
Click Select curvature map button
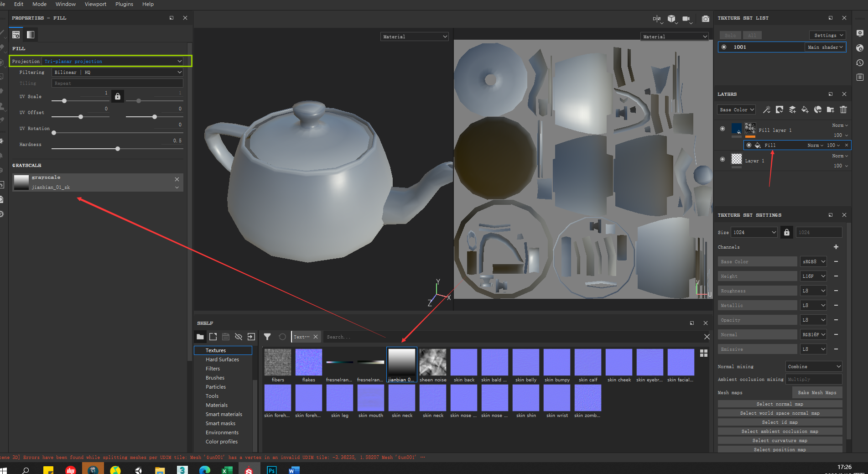pyautogui.click(x=780, y=440)
